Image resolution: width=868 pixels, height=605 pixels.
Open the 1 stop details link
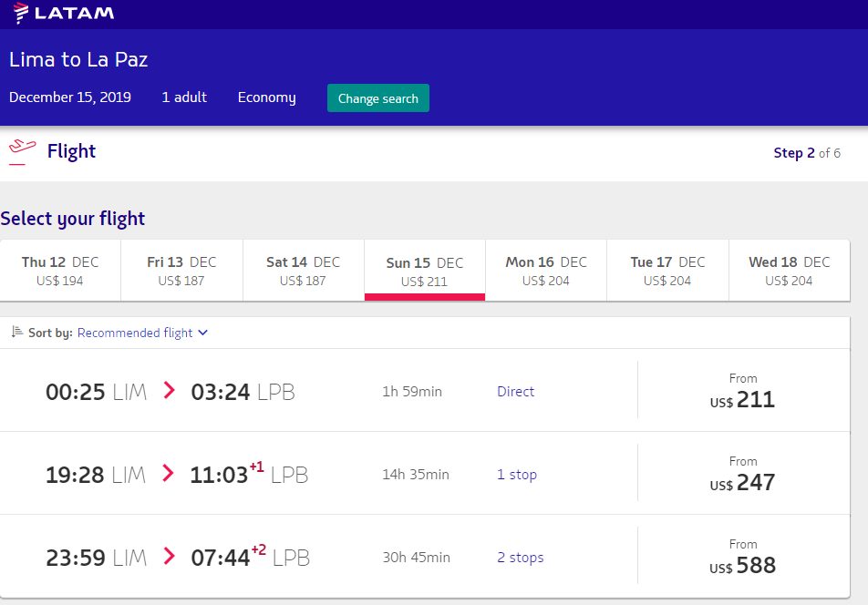pyautogui.click(x=516, y=475)
